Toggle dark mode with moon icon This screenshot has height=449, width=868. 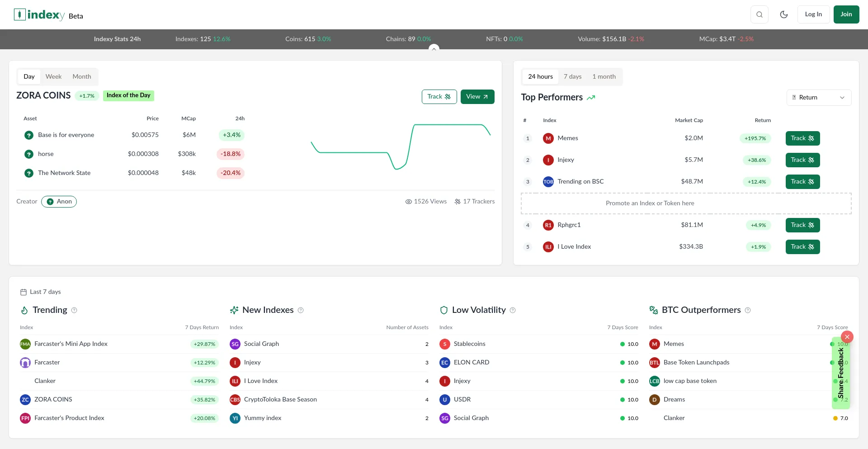(x=784, y=14)
